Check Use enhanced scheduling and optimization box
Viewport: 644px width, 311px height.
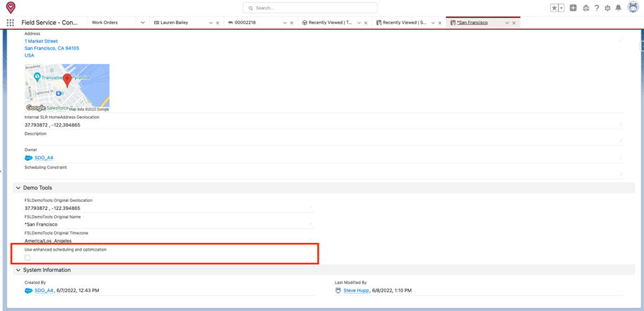[x=28, y=258]
